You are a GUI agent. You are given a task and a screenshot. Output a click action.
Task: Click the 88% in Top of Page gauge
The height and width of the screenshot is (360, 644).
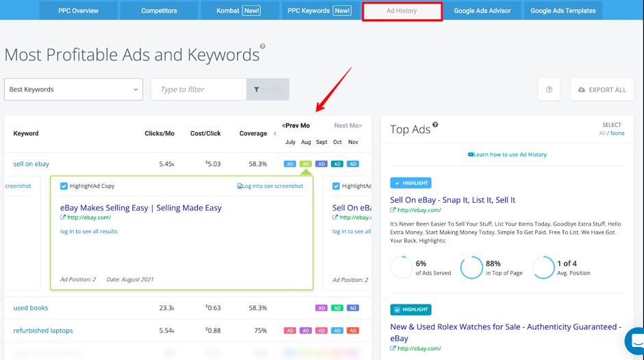(471, 267)
